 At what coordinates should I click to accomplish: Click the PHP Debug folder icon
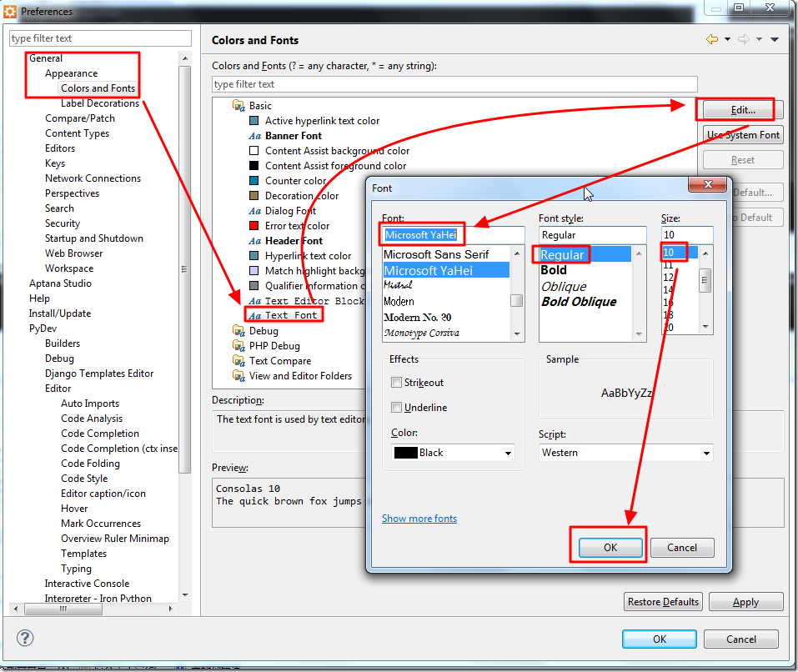tap(238, 346)
